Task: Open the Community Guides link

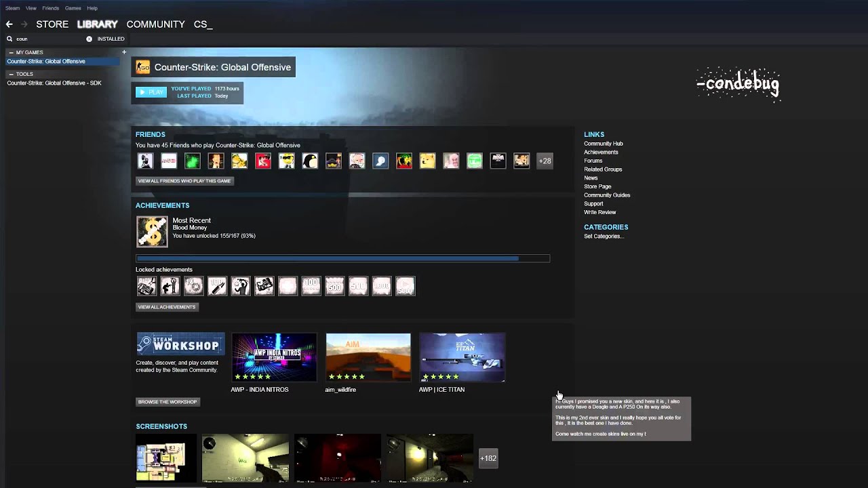Action: pos(607,195)
